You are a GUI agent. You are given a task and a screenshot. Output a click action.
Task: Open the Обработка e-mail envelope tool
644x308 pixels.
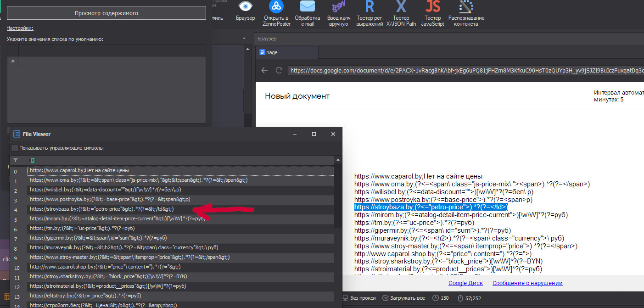pos(307,6)
